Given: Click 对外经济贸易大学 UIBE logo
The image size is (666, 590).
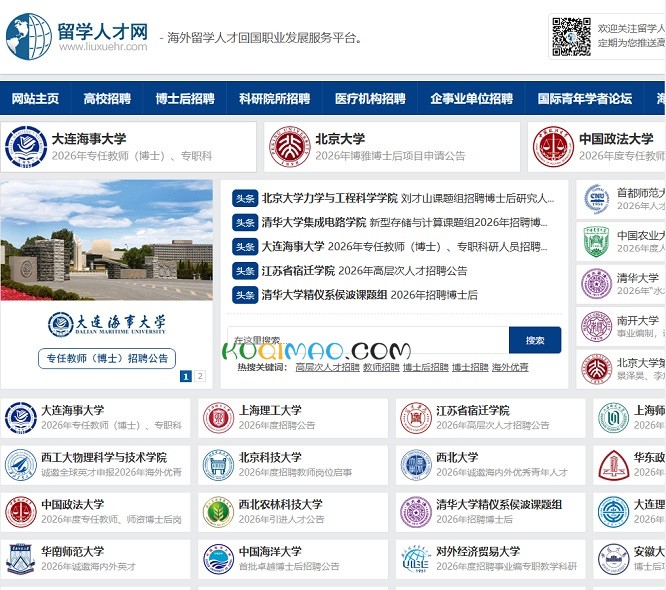Looking at the screenshot, I should (x=416, y=559).
